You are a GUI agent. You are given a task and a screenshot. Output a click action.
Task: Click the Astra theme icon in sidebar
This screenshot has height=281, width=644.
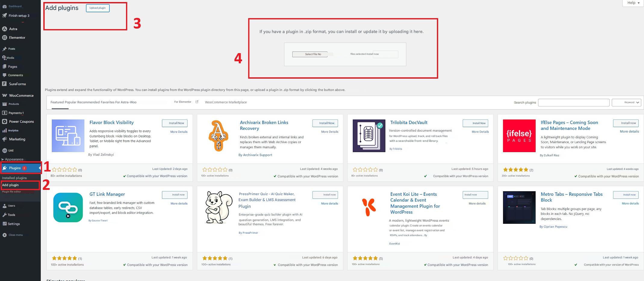click(5, 29)
